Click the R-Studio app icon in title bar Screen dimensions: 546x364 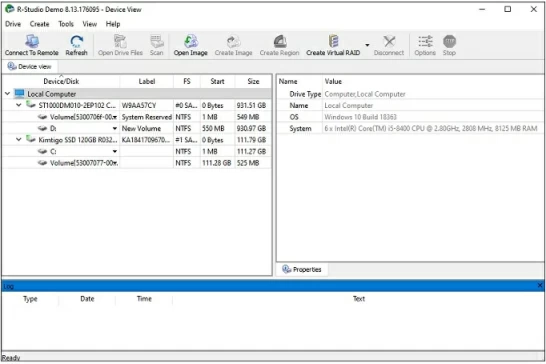pyautogui.click(x=9, y=9)
